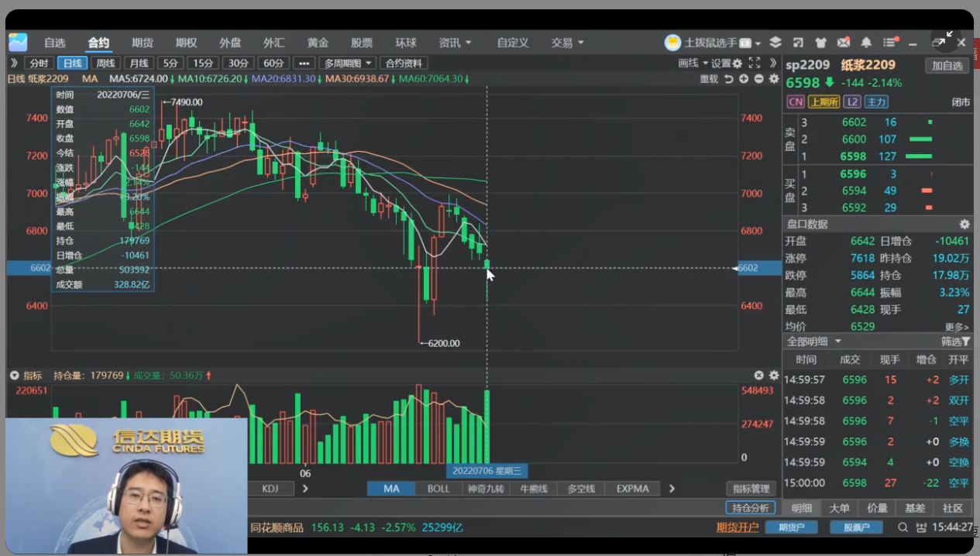Click the chart zoom-in plus icon
Screen dimensions: 980x556
click(744, 79)
